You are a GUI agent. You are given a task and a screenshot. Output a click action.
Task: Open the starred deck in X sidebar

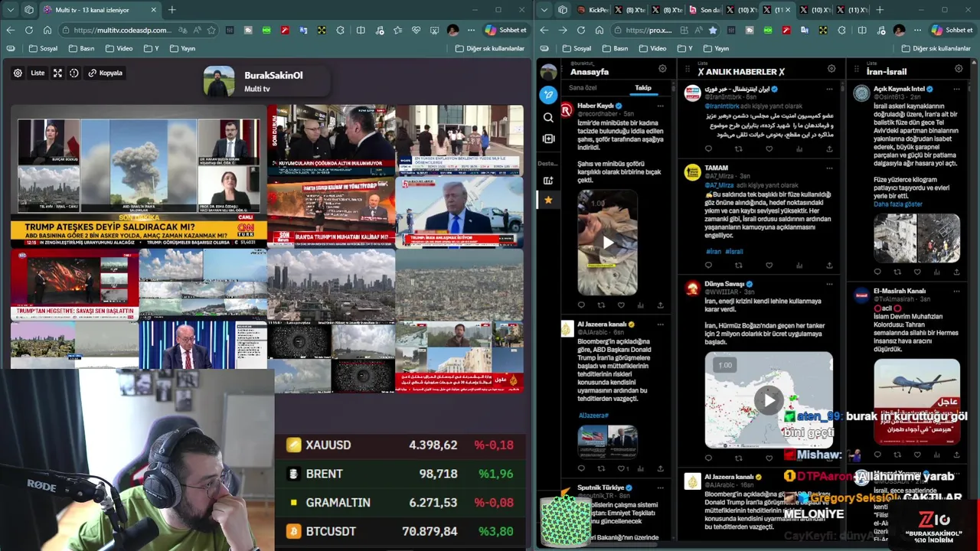548,200
